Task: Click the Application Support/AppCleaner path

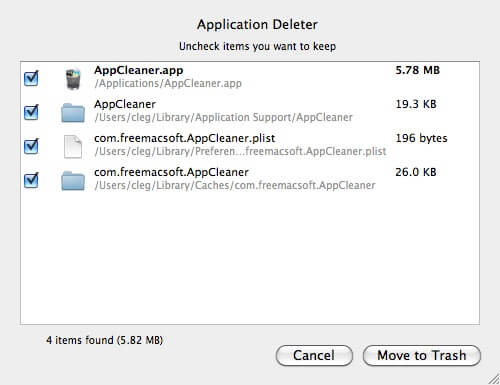Action: (x=223, y=117)
